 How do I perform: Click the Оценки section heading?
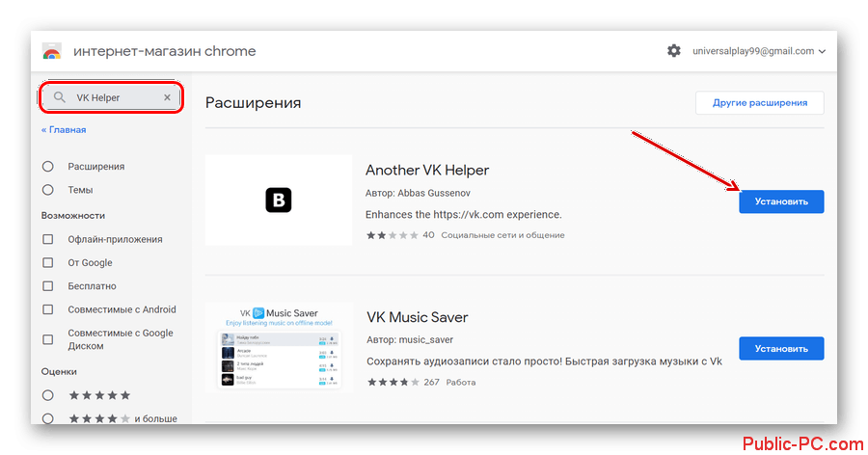point(59,371)
